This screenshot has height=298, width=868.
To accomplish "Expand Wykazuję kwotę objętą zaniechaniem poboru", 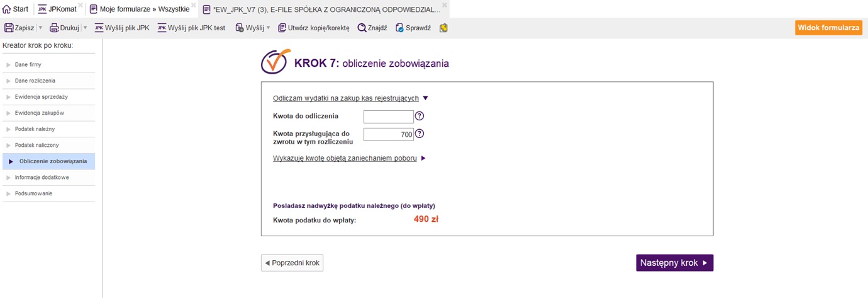I will (423, 158).
